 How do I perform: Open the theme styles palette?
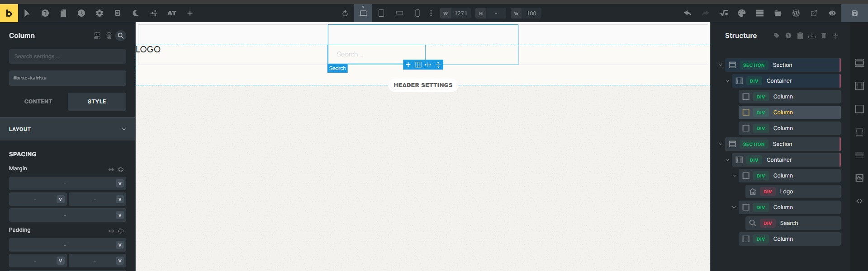click(x=742, y=13)
